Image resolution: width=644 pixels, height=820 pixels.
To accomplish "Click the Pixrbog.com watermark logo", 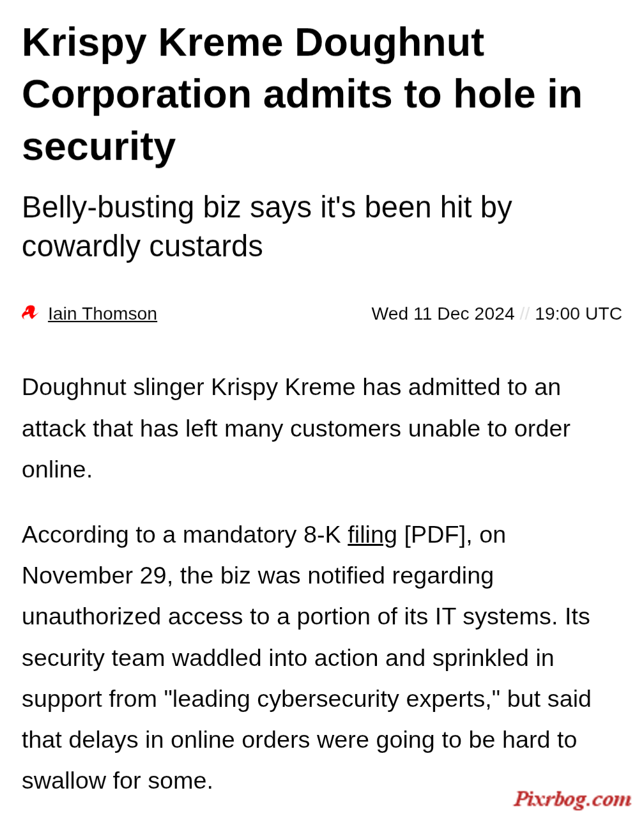I will [572, 799].
